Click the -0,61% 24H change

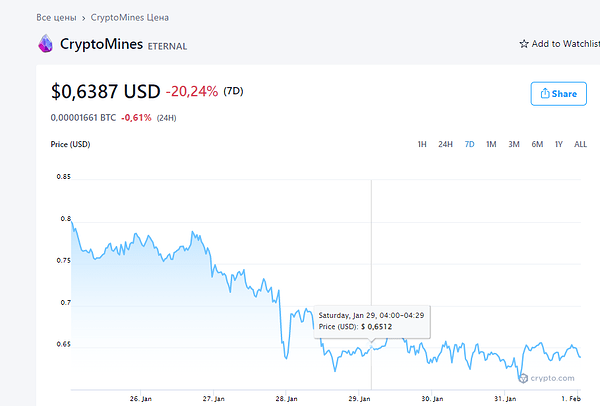click(136, 117)
